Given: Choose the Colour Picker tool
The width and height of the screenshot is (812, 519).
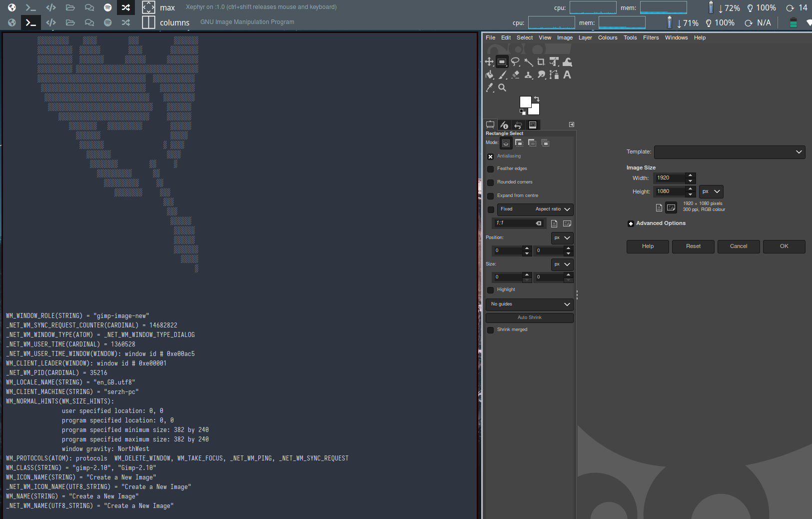Looking at the screenshot, I should click(489, 87).
